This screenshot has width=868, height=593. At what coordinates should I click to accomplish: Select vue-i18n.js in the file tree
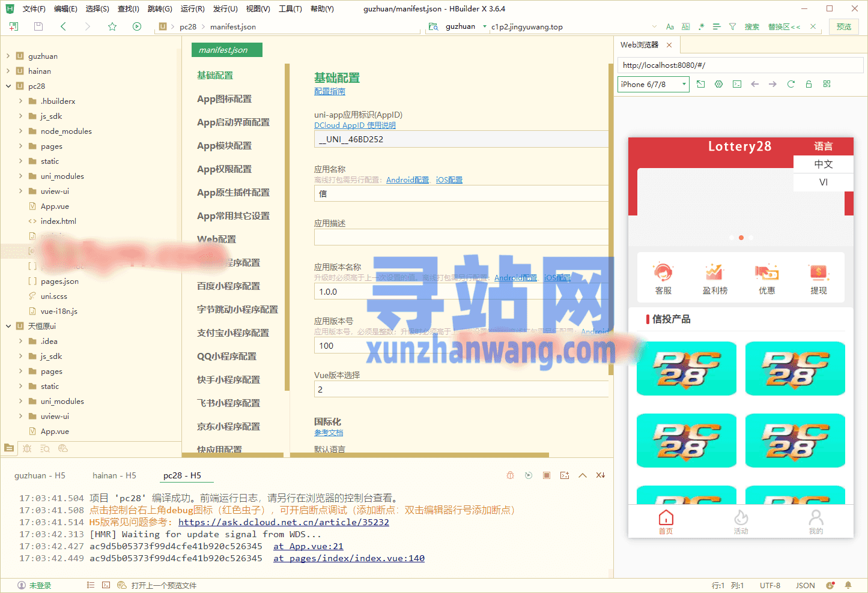pyautogui.click(x=59, y=311)
